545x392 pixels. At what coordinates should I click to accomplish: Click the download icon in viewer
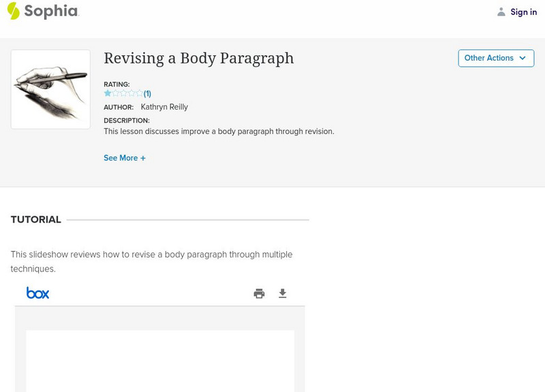click(x=283, y=293)
